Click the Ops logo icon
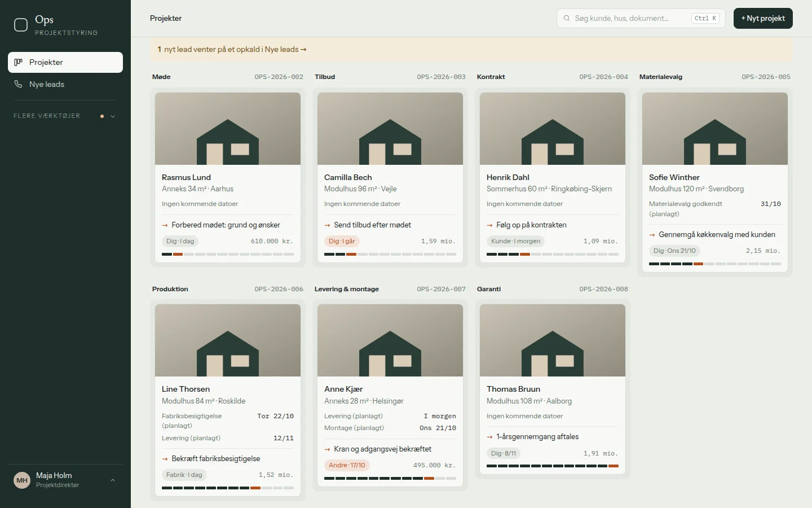The image size is (812, 508). point(21,25)
